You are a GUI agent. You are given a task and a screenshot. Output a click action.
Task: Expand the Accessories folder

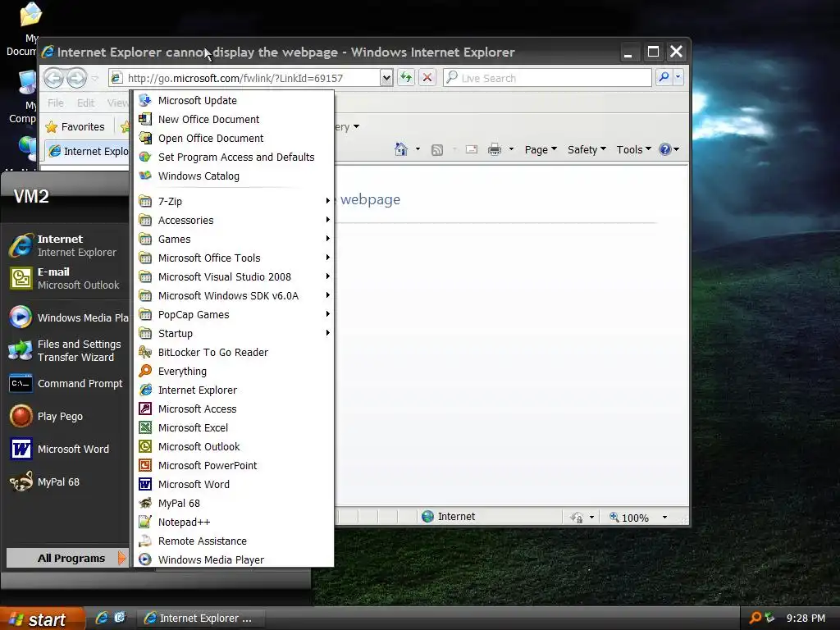pyautogui.click(x=234, y=220)
